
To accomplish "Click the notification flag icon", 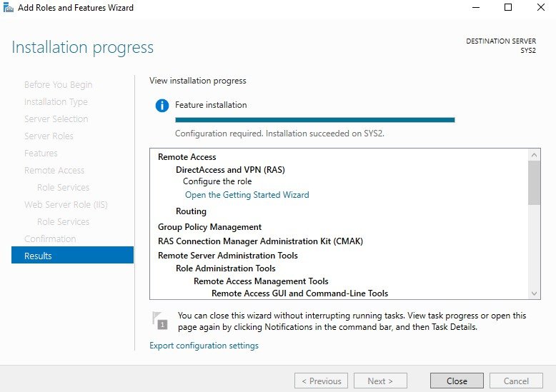I will click(x=159, y=320).
